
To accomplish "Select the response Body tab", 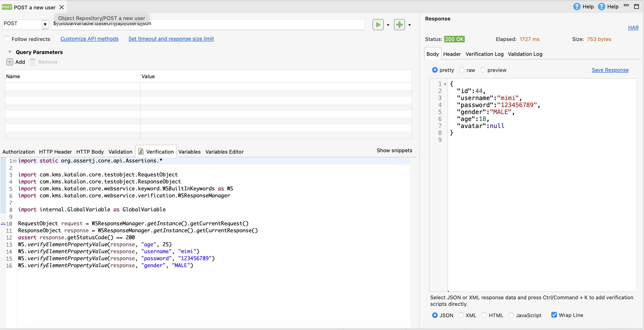I will coord(433,54).
